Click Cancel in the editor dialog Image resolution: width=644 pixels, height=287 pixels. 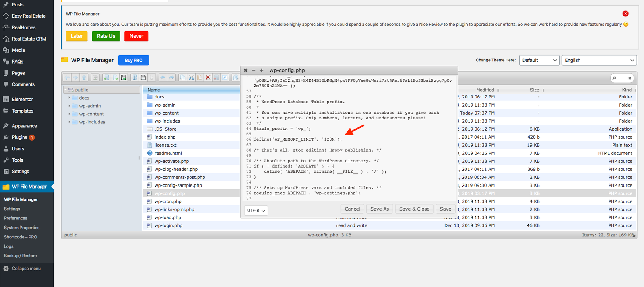[352, 209]
